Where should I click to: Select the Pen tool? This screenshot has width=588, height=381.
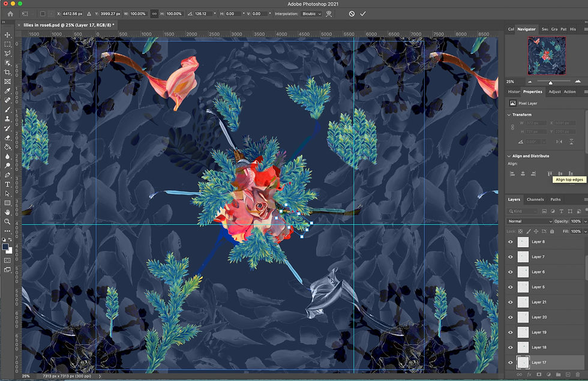(7, 175)
